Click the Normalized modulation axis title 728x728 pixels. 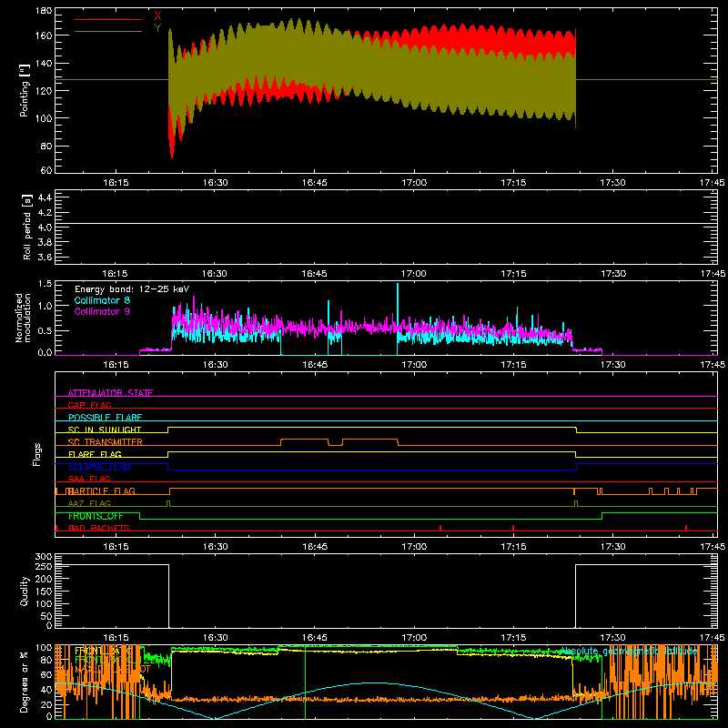point(24,318)
